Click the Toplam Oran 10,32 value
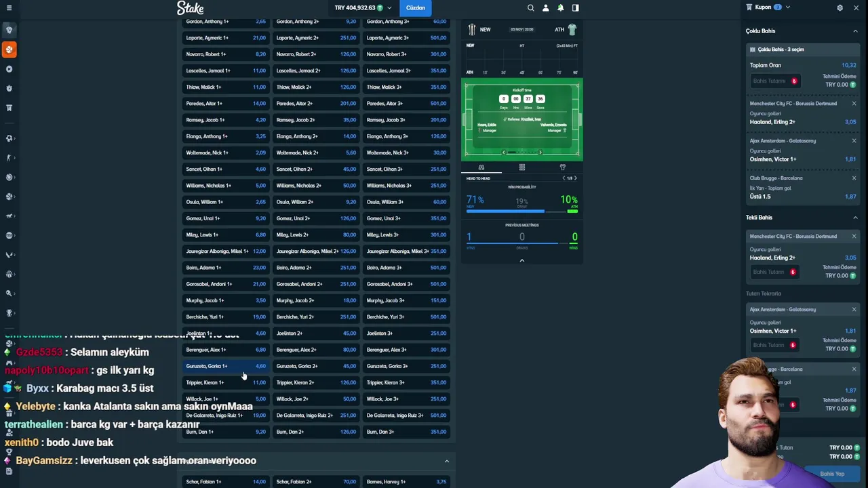The height and width of the screenshot is (488, 868). (x=848, y=66)
